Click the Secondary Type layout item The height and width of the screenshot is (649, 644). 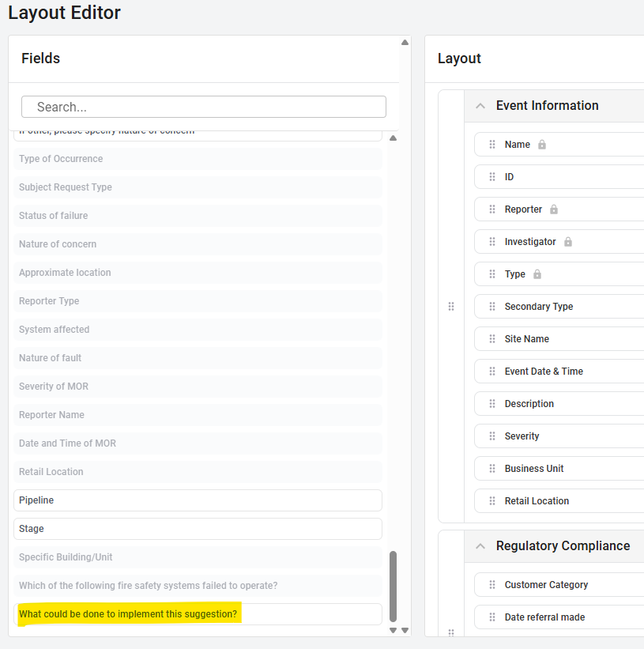click(x=538, y=307)
